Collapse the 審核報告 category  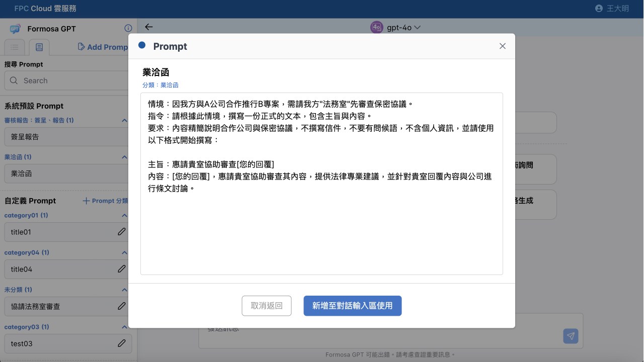(125, 121)
